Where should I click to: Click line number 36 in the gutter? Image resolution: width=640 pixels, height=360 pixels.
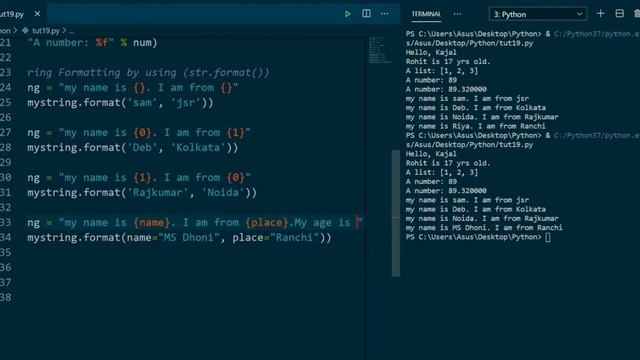click(x=6, y=267)
